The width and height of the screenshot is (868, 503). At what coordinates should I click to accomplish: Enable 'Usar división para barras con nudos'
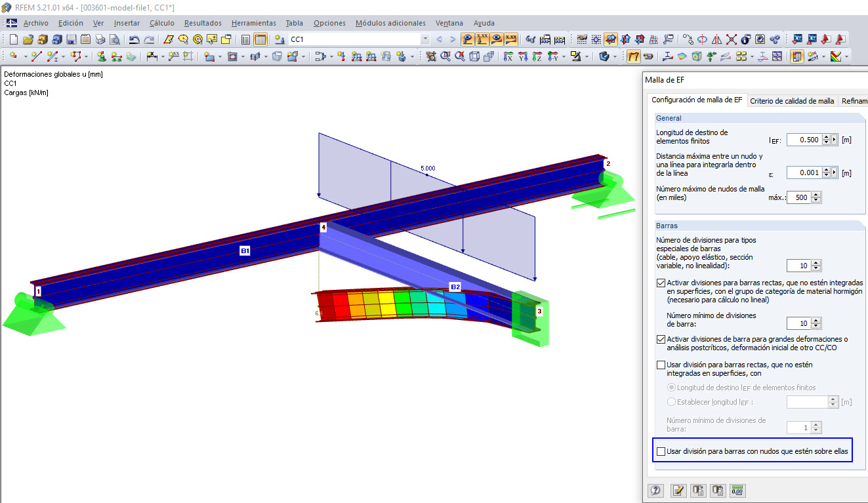pyautogui.click(x=661, y=451)
